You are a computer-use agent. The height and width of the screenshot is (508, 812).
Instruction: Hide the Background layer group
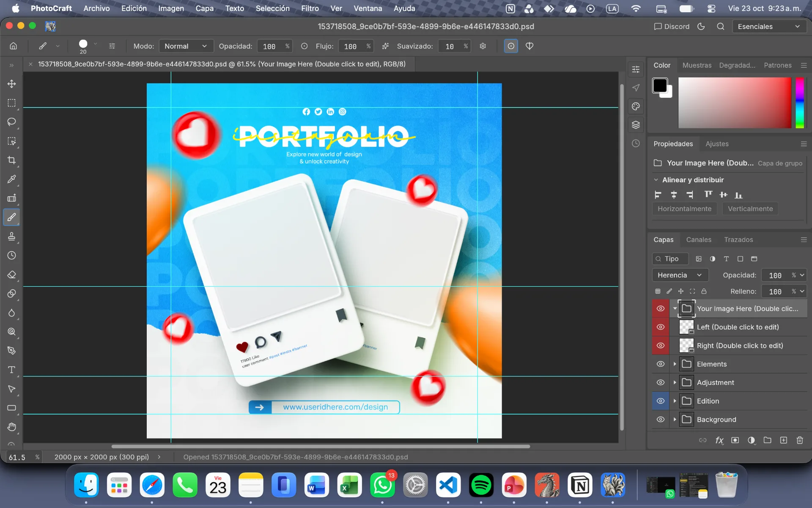pos(661,420)
